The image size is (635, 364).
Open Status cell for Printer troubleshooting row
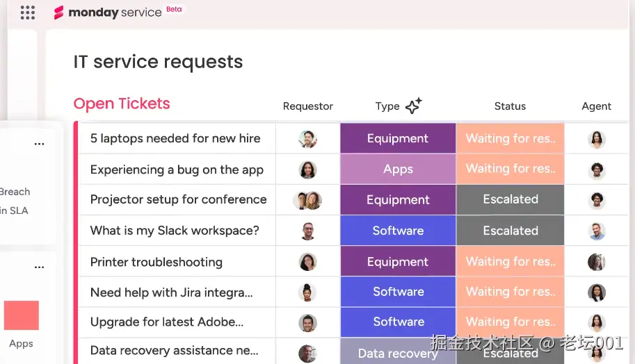(511, 262)
